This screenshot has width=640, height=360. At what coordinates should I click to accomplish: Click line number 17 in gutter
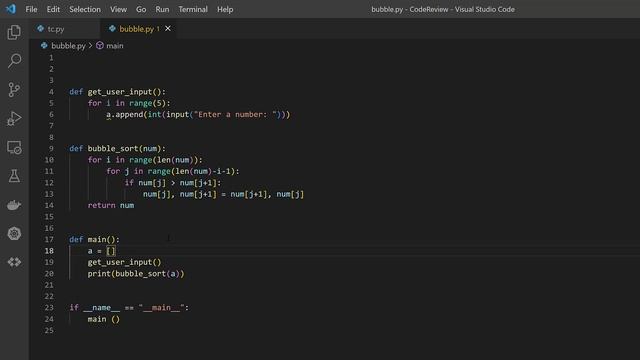point(49,240)
